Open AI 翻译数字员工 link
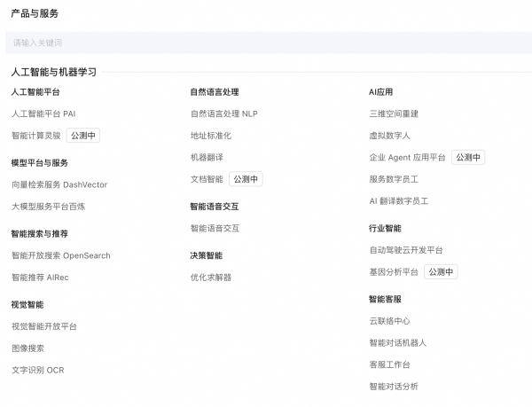This screenshot has width=532, height=407. point(399,201)
